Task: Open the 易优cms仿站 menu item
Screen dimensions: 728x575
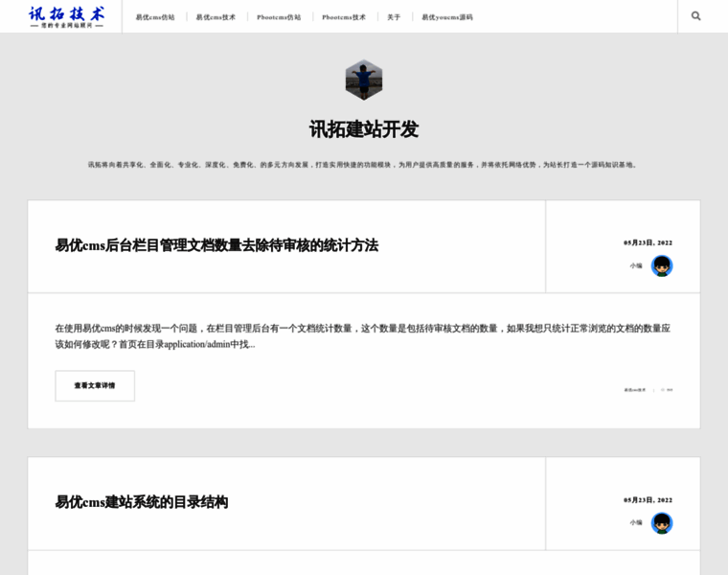Action: (155, 17)
